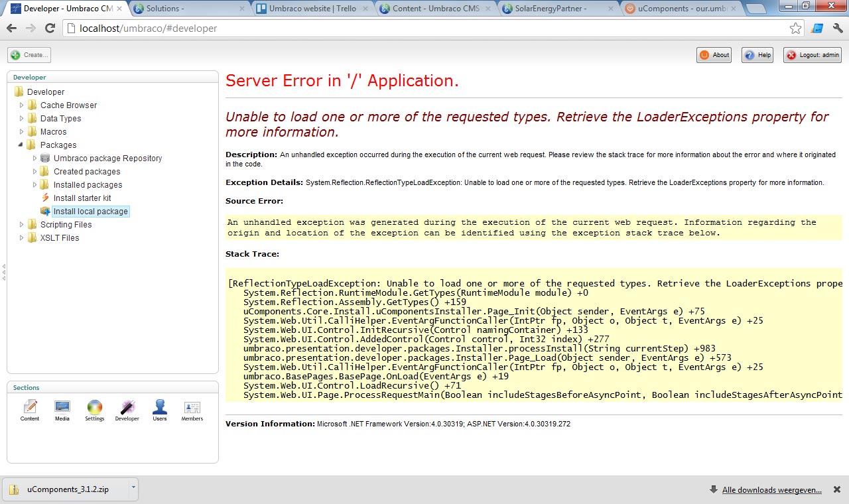The width and height of the screenshot is (849, 504).
Task: Select Install starter kit tree item
Action: pos(82,198)
